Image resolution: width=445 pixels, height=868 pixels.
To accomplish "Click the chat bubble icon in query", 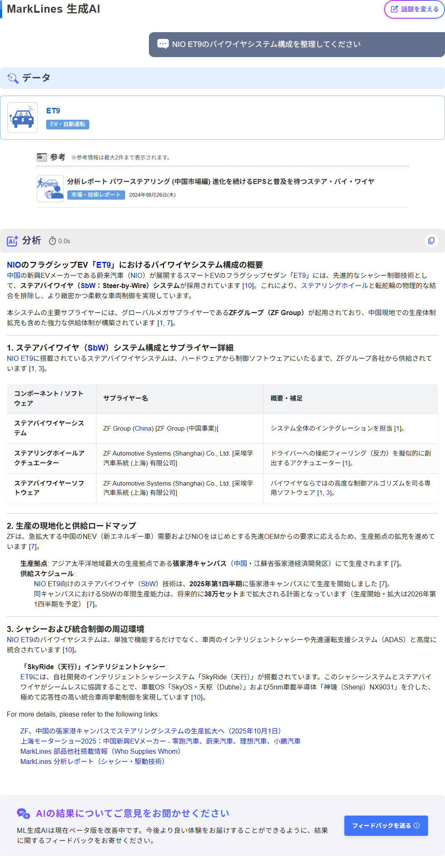I will pos(163,44).
